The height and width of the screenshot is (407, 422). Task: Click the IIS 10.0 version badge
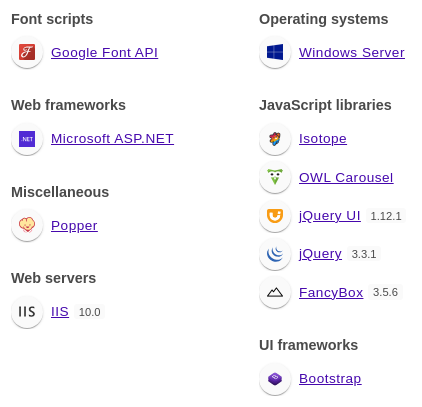89,312
